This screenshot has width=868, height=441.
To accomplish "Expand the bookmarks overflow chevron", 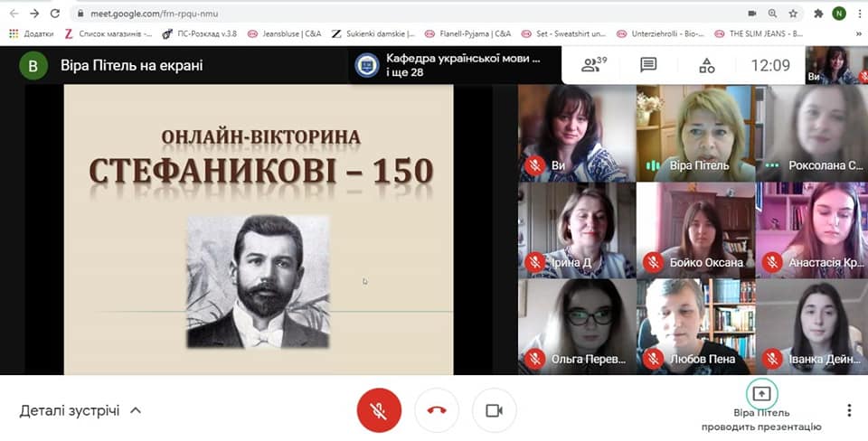I will (857, 33).
